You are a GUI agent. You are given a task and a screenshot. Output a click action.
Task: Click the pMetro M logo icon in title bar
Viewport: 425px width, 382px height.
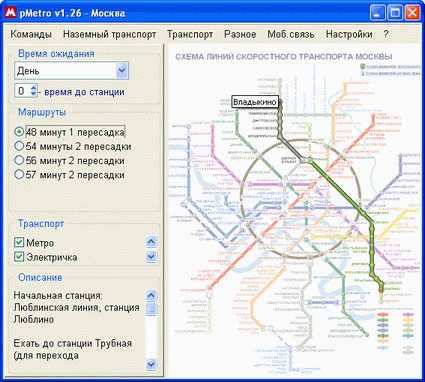pos(10,13)
